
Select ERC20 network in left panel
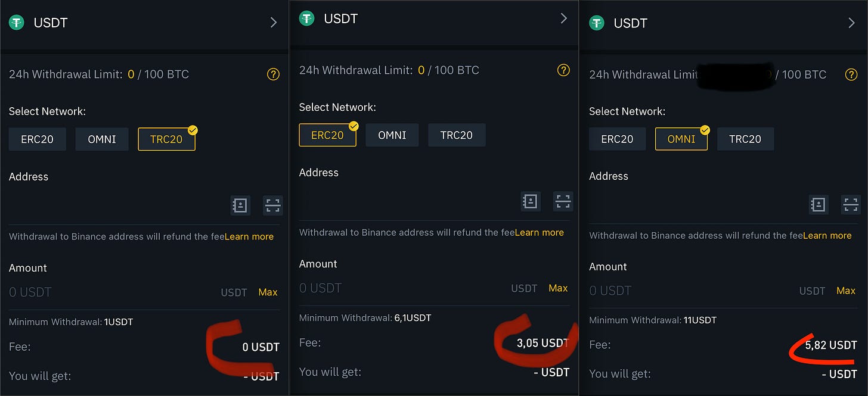point(37,139)
